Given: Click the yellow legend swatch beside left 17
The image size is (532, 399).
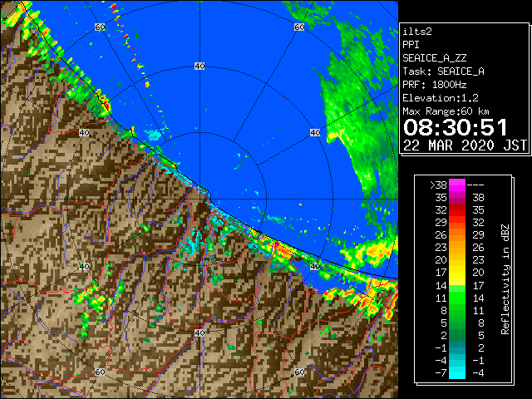Looking at the screenshot, I should pos(457,273).
